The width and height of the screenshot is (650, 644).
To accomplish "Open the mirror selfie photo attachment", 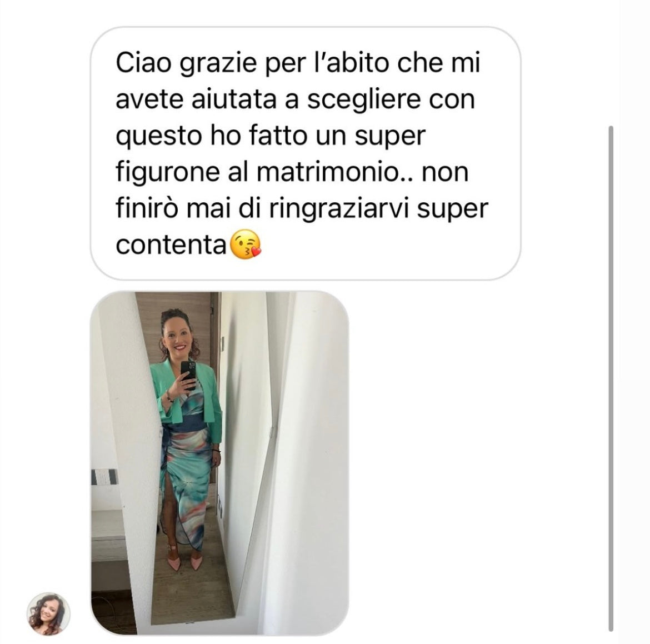I will 219,463.
